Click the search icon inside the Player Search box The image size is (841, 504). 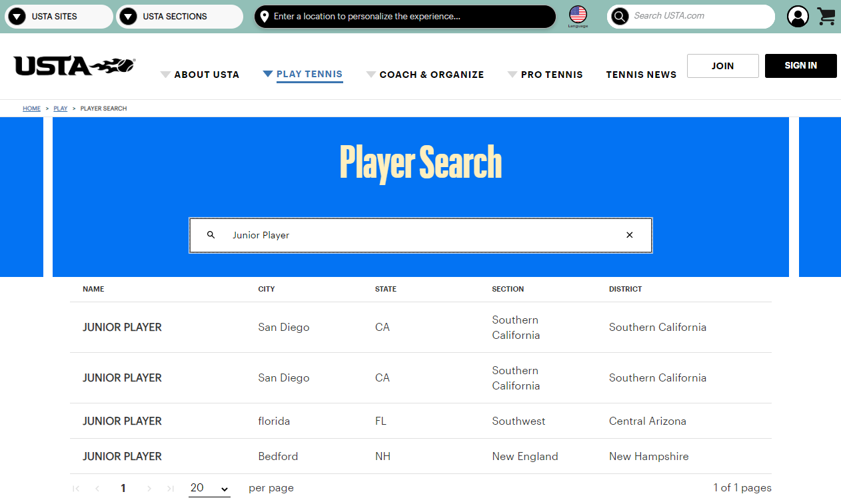(211, 235)
